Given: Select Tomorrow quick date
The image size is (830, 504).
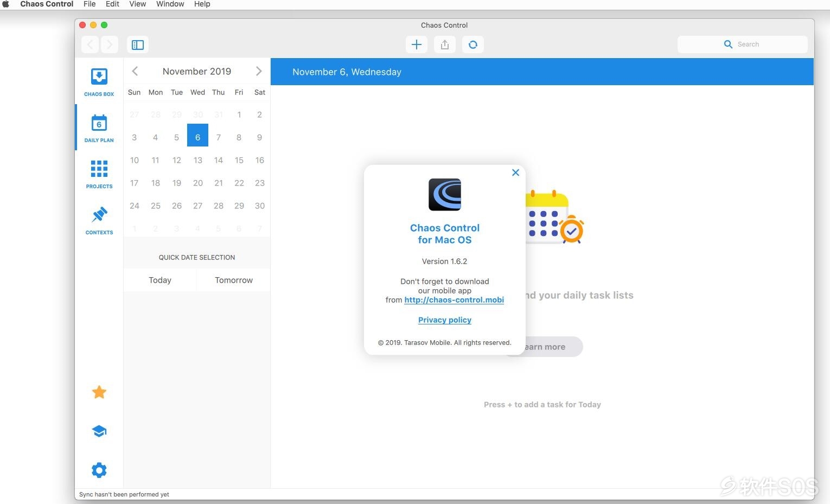Looking at the screenshot, I should coord(234,280).
